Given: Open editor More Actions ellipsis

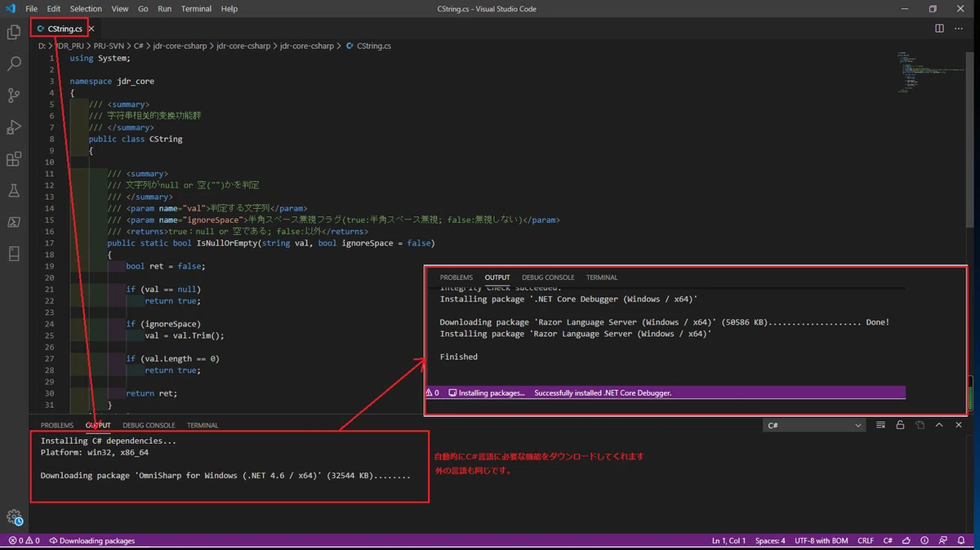Looking at the screenshot, I should click(960, 29).
